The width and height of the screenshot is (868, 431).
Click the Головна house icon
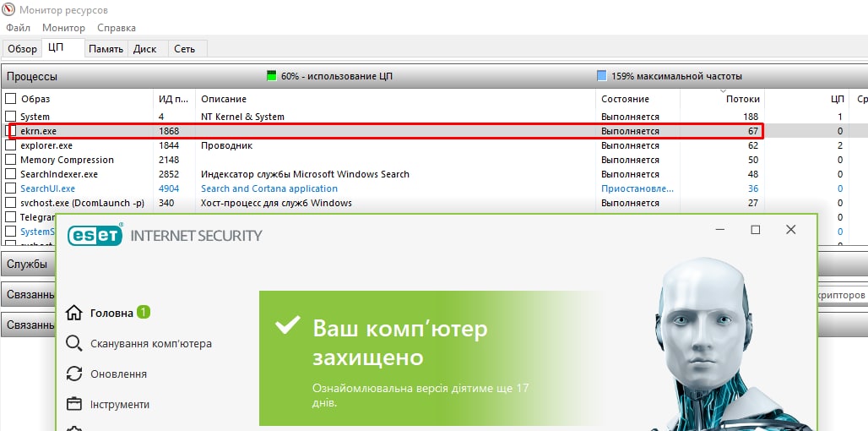[73, 313]
